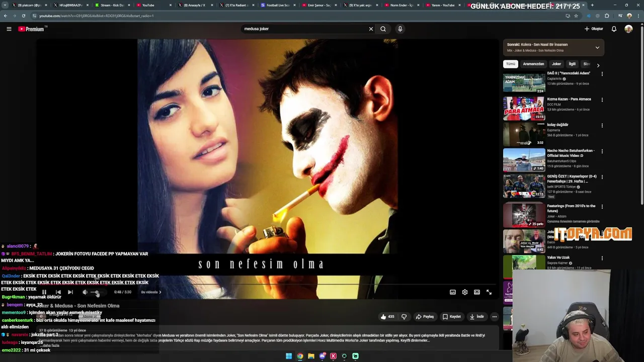
Task: Open options for Nacho Nacho Batuhanfurkan video
Action: tap(602, 151)
